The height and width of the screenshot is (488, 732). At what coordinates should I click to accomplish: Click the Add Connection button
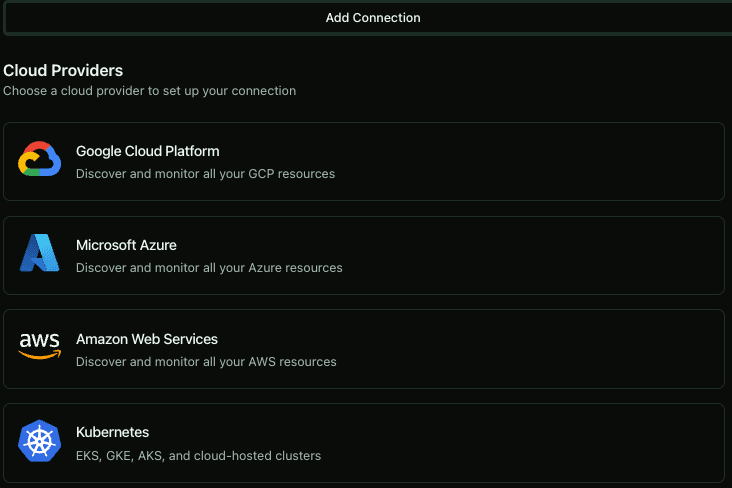(x=368, y=18)
